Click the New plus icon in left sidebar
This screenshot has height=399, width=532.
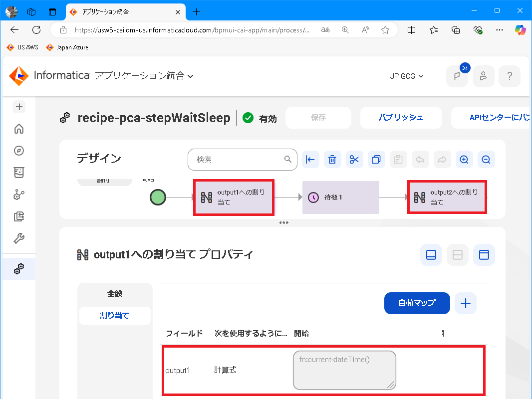tap(19, 107)
